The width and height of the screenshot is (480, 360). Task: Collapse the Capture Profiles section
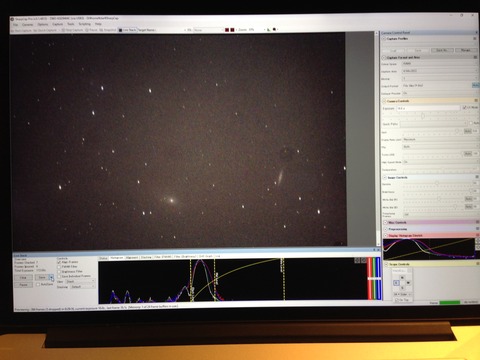[384, 39]
